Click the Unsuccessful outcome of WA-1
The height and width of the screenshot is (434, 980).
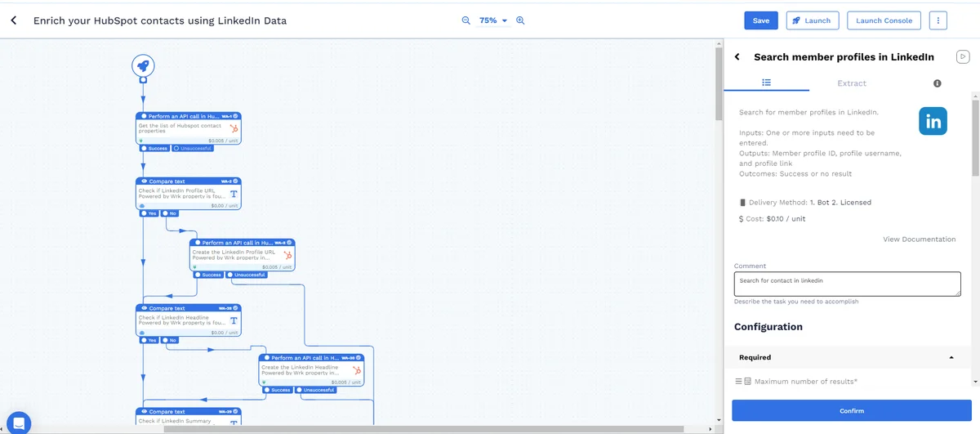(193, 148)
